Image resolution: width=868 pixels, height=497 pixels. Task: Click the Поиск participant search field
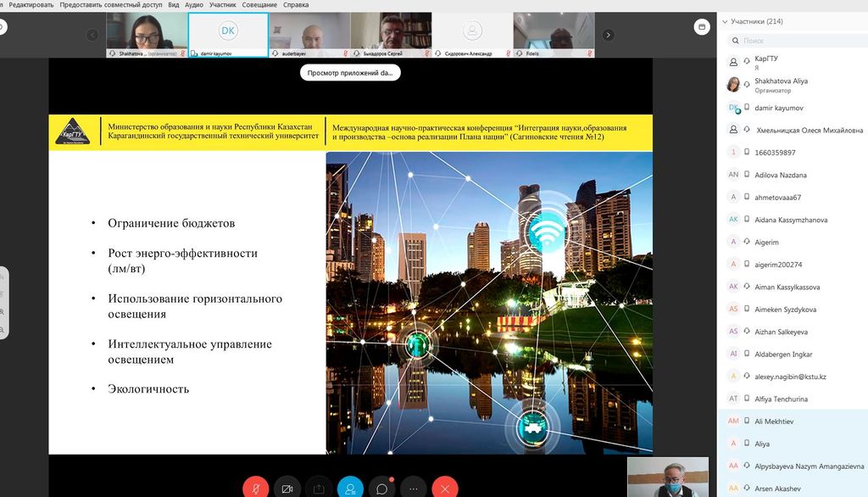point(797,41)
